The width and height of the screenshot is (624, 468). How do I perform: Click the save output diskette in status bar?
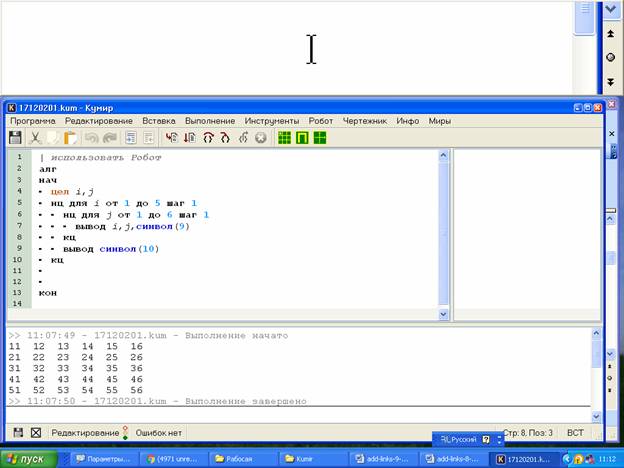tap(18, 433)
